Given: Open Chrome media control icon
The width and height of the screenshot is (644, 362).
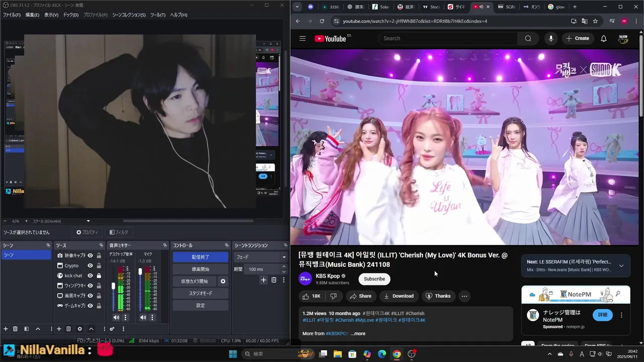Looking at the screenshot, I should 612,21.
